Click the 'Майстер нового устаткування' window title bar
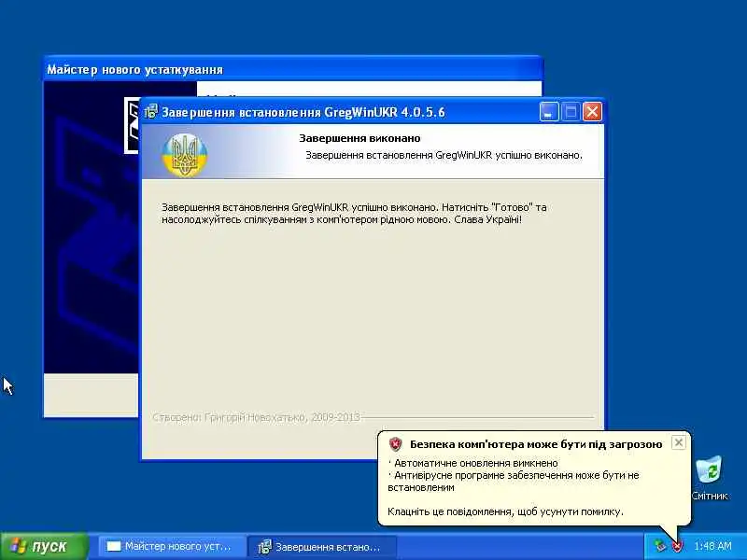The height and width of the screenshot is (560, 747). tap(293, 69)
